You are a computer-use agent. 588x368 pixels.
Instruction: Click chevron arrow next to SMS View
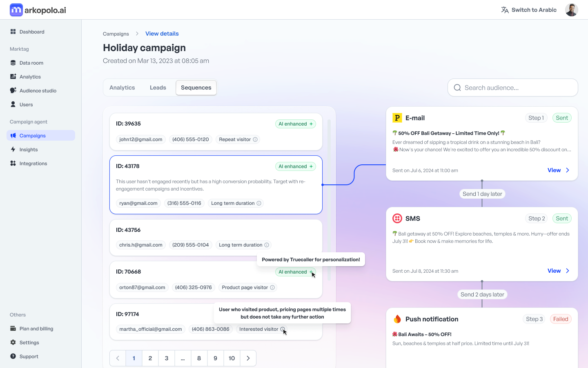pos(568,271)
